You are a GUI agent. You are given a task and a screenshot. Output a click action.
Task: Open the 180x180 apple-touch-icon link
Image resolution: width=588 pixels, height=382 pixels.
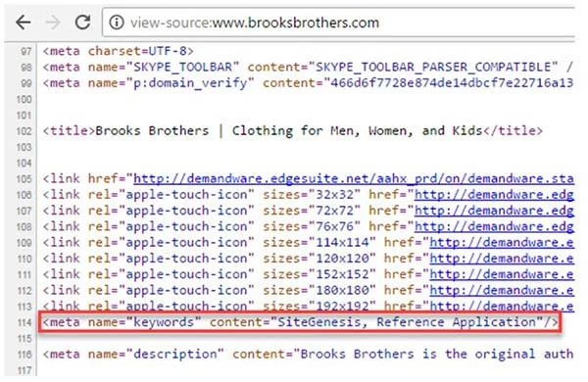502,291
